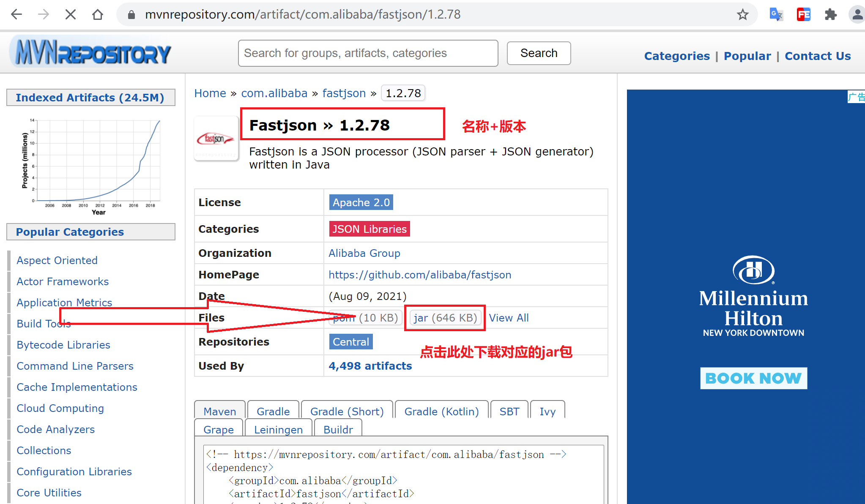
Task: Select the SBT build tool tab
Action: coord(509,411)
